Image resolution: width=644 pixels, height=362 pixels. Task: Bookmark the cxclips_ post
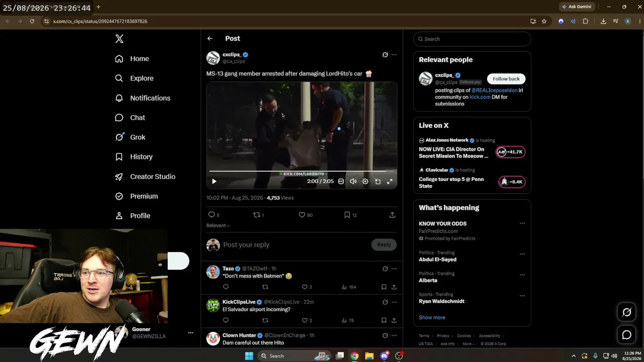[x=347, y=215]
